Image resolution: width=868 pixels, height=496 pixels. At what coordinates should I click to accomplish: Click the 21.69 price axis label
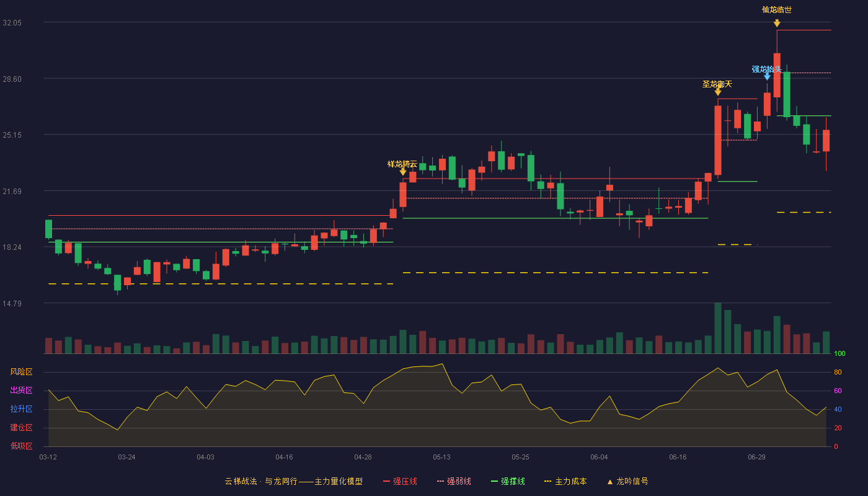[x=12, y=191]
